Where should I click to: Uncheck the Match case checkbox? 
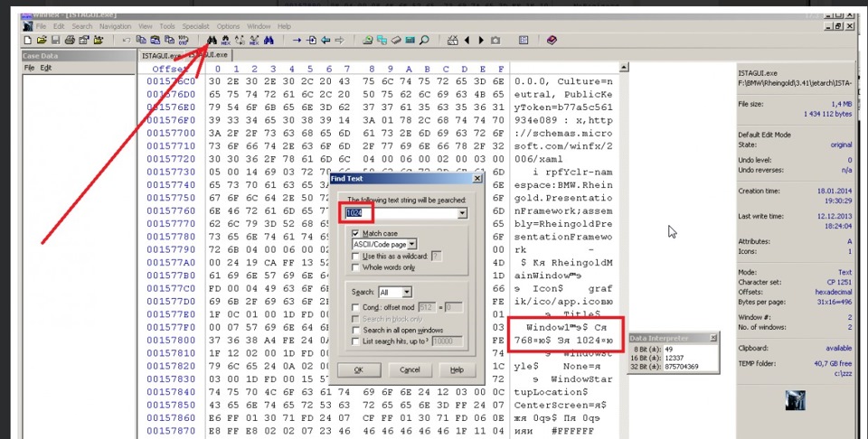pos(355,233)
